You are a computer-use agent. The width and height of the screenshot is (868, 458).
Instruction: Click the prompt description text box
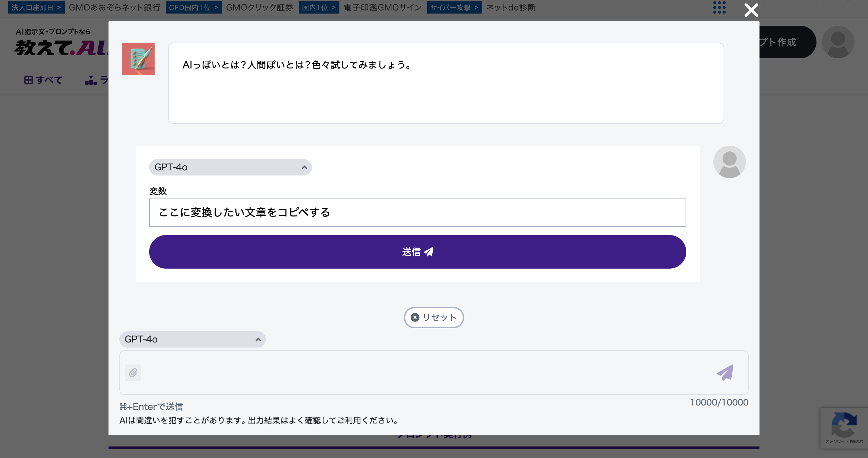446,83
